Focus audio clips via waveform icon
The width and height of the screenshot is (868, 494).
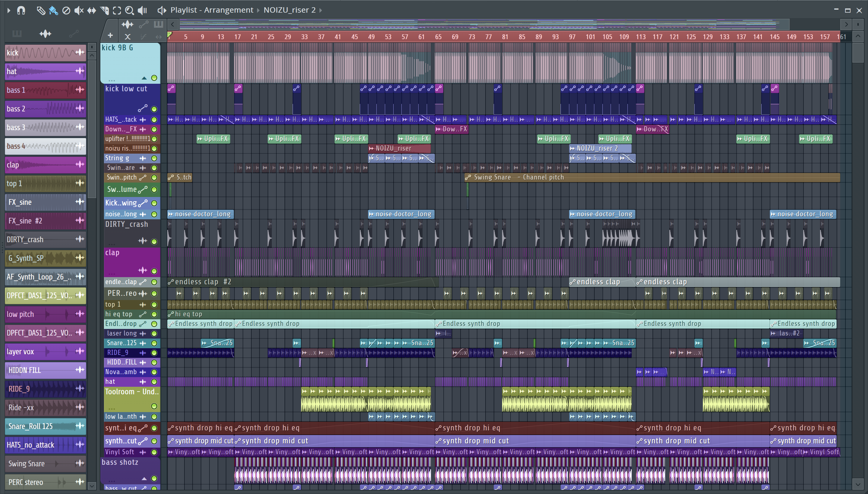(127, 24)
